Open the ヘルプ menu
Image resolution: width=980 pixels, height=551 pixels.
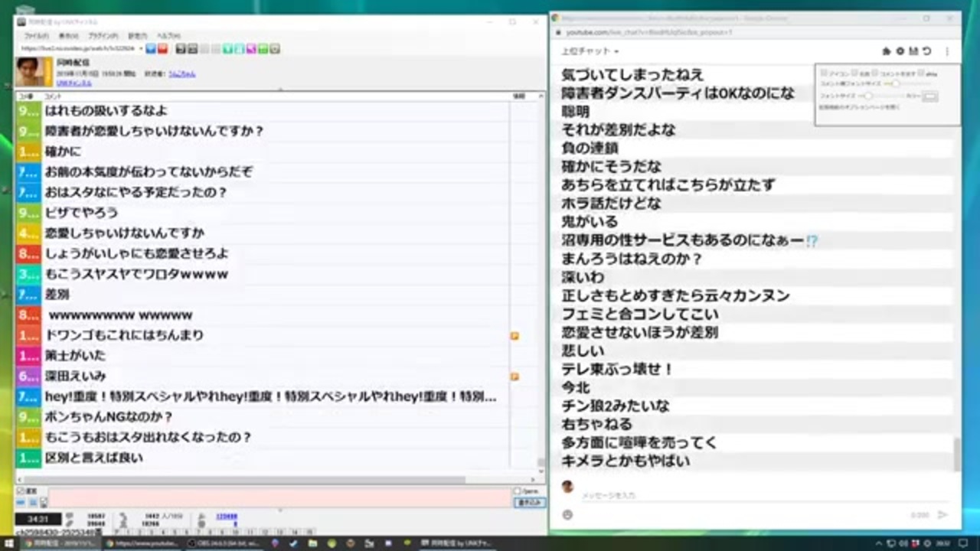pyautogui.click(x=168, y=36)
